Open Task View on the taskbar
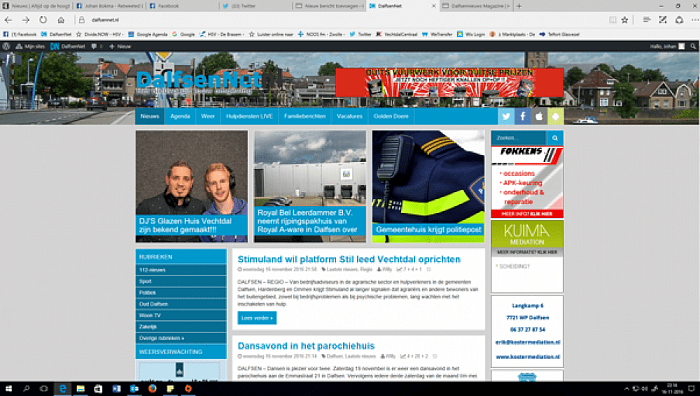Screen dimensions: 700x396 [44, 388]
